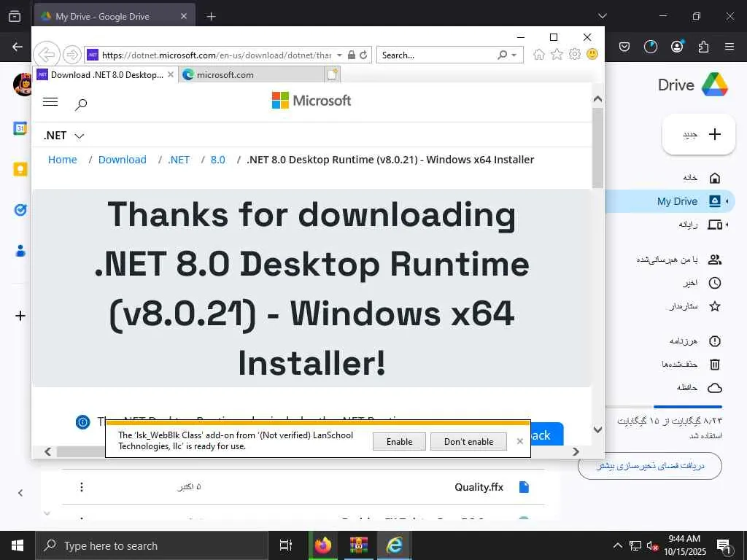This screenshot has width=747, height=560.
Task: Click the Drive storage usage bar
Action: pos(663,407)
